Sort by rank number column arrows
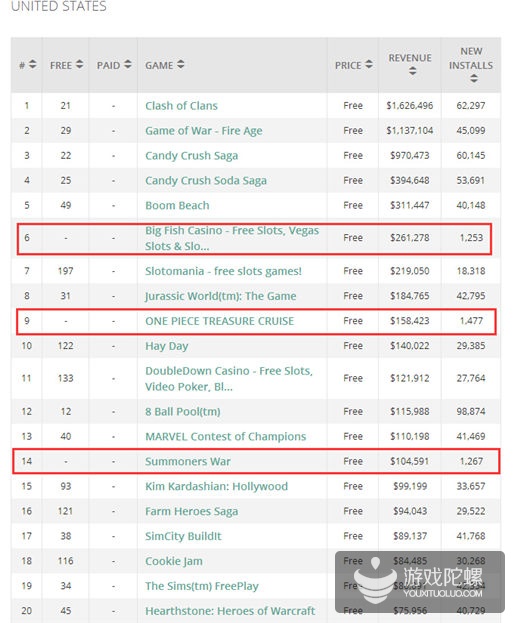520x623 pixels. (33, 64)
